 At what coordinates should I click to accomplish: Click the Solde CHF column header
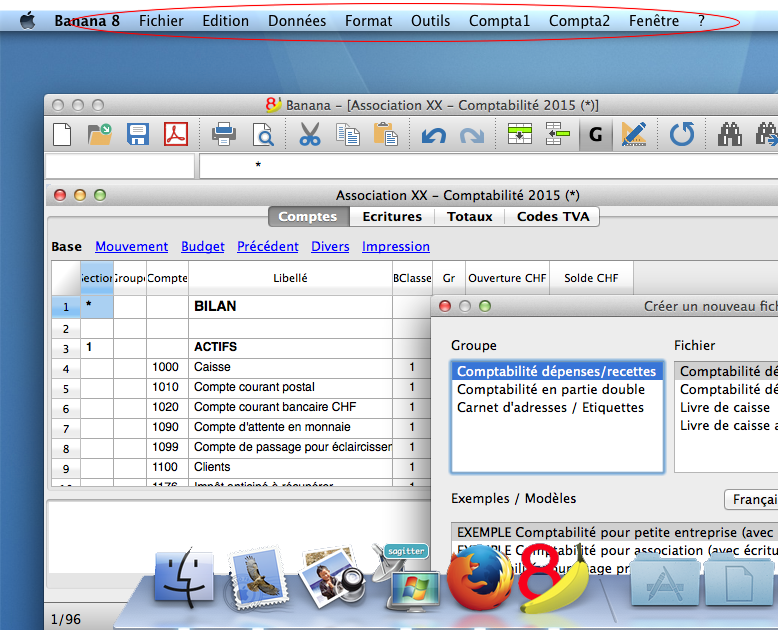(x=591, y=278)
